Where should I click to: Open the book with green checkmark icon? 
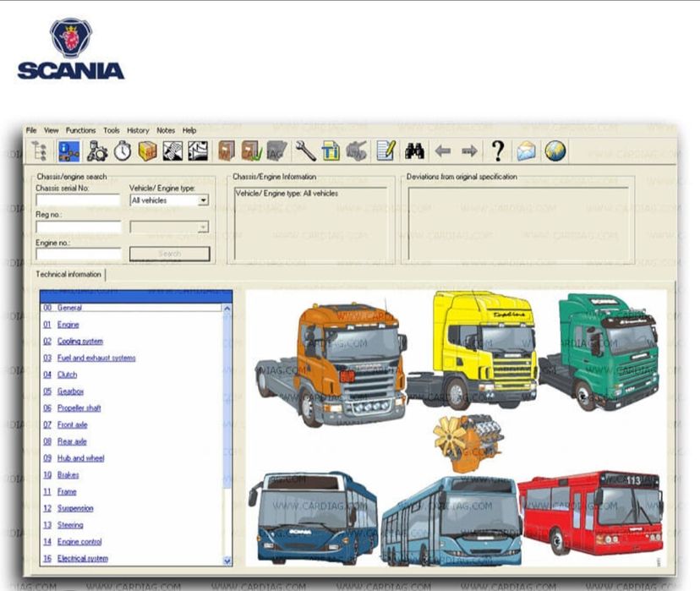tap(251, 150)
